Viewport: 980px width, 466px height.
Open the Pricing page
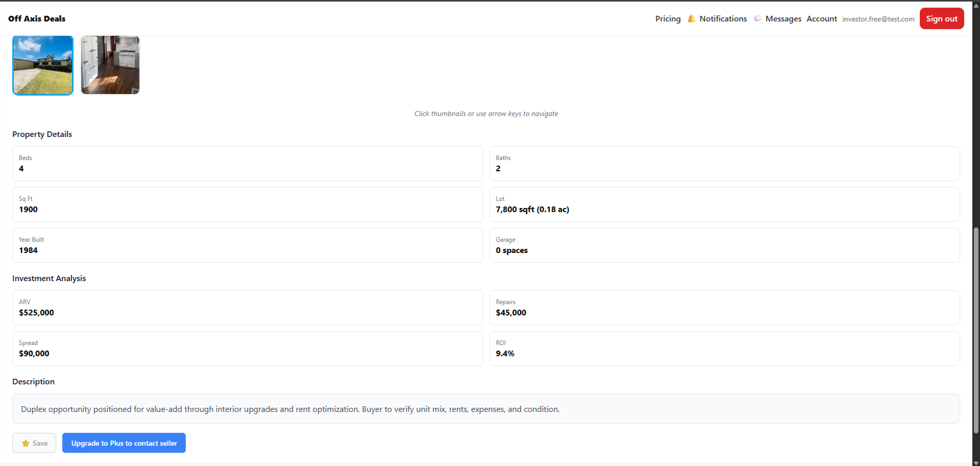(668, 19)
